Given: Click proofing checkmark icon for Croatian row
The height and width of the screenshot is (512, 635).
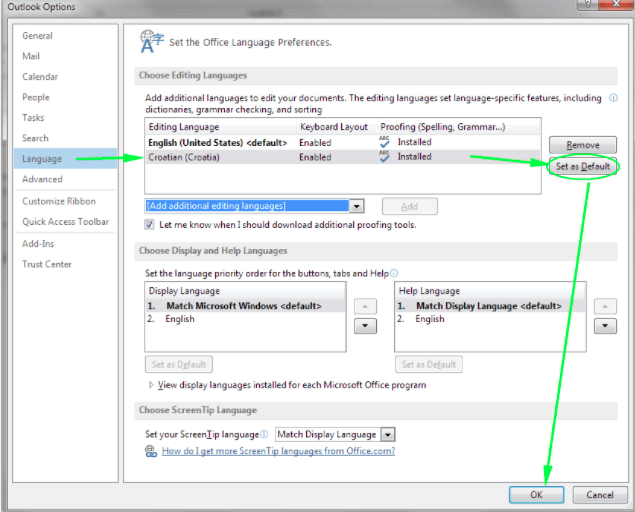Looking at the screenshot, I should (x=384, y=157).
